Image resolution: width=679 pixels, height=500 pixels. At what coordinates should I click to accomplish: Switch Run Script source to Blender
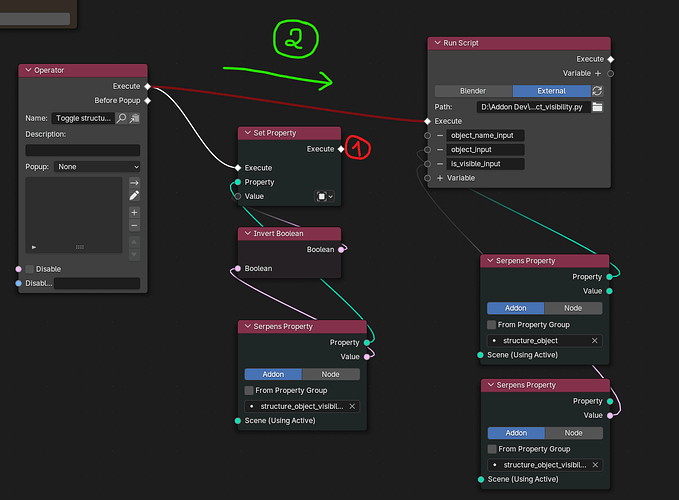point(473,91)
